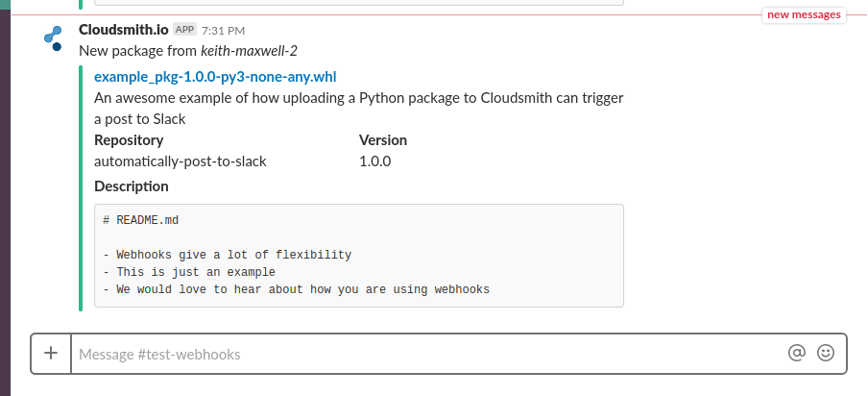Open the emoji picker smiley icon

[x=826, y=353]
